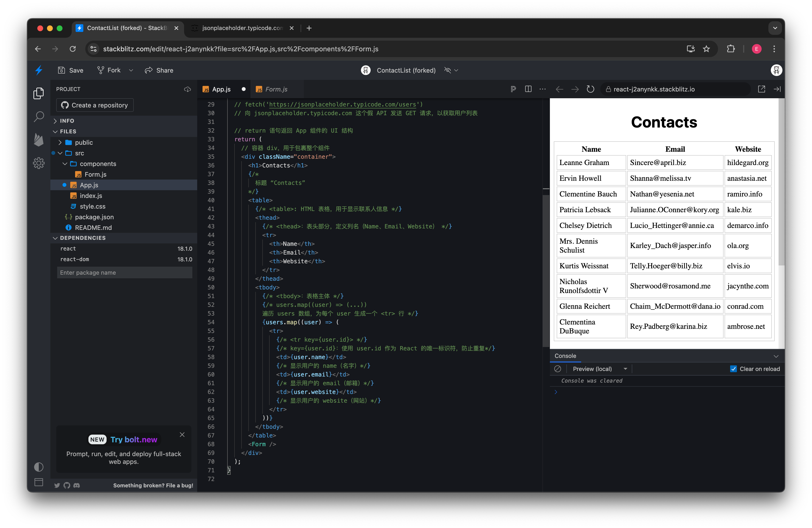
Task: Click Create a repository button
Action: point(95,105)
